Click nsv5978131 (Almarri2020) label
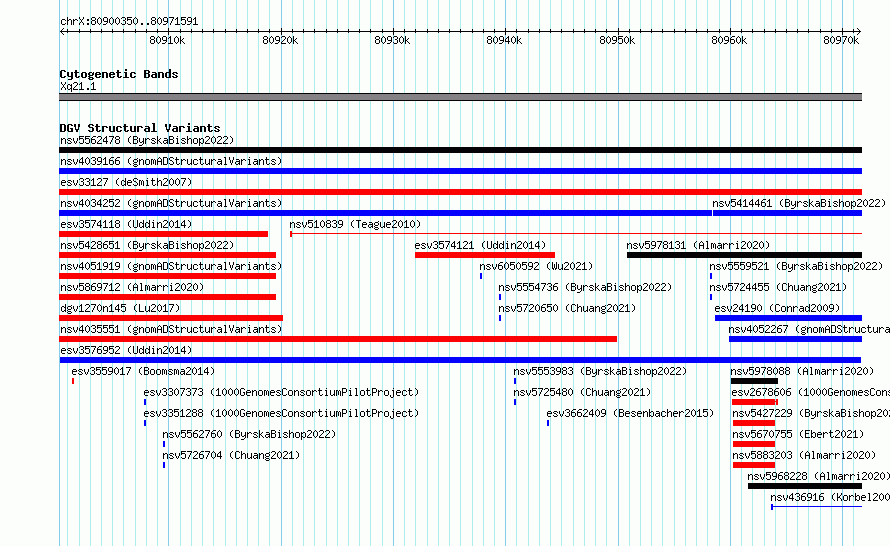Image resolution: width=890 pixels, height=546 pixels. tap(698, 245)
